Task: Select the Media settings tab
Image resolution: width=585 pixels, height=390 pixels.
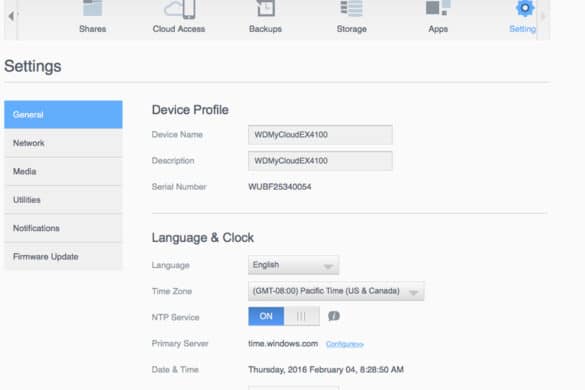Action: pyautogui.click(x=63, y=171)
